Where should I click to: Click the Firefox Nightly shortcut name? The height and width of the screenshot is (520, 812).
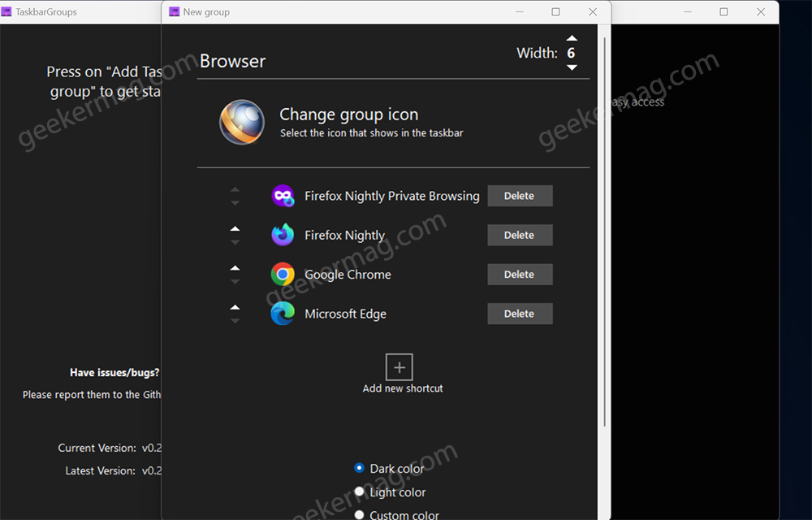344,236
